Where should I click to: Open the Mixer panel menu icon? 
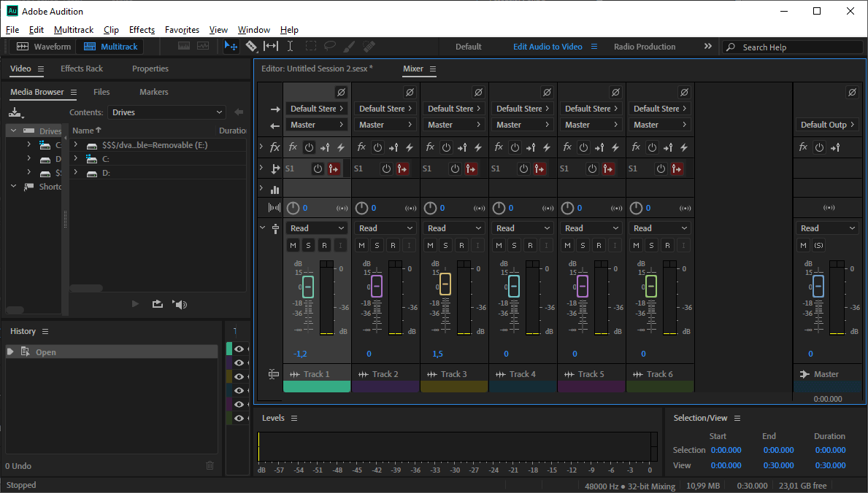pyautogui.click(x=433, y=69)
